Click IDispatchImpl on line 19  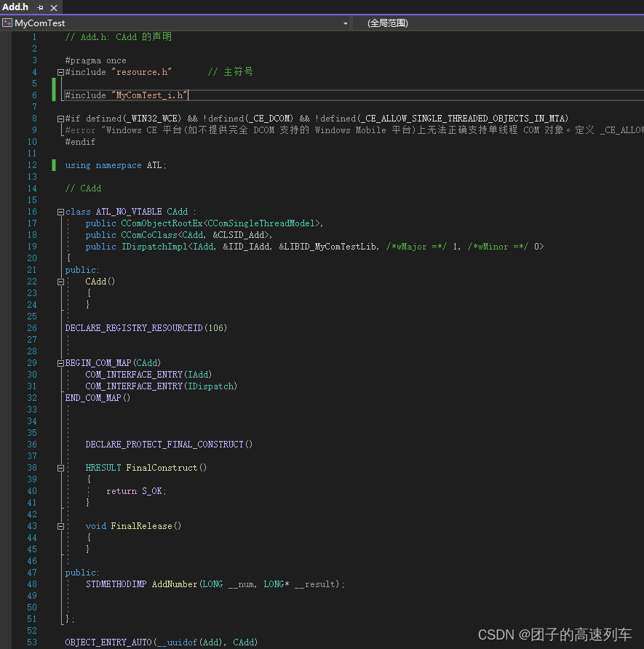click(154, 247)
